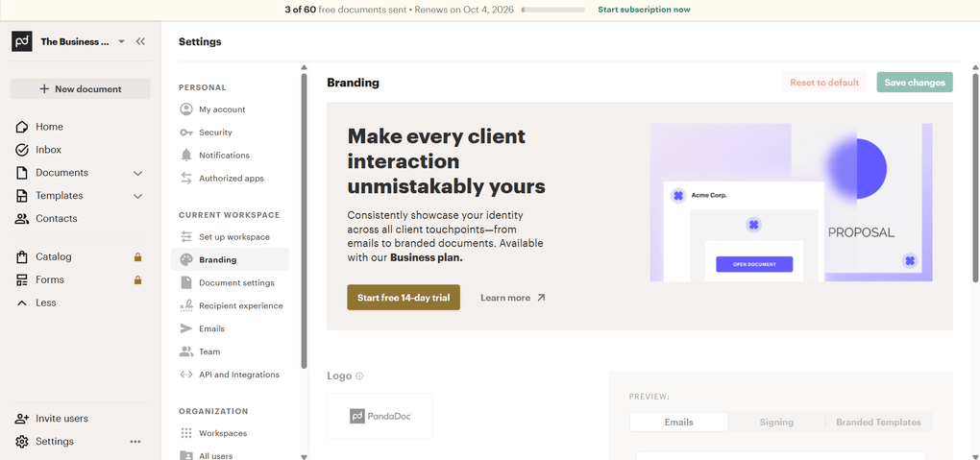The height and width of the screenshot is (460, 980).
Task: Open Inbox from the sidebar
Action: pyautogui.click(x=48, y=150)
